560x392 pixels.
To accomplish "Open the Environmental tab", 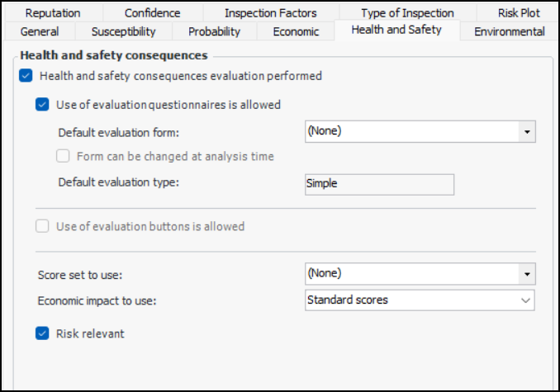I will (510, 31).
